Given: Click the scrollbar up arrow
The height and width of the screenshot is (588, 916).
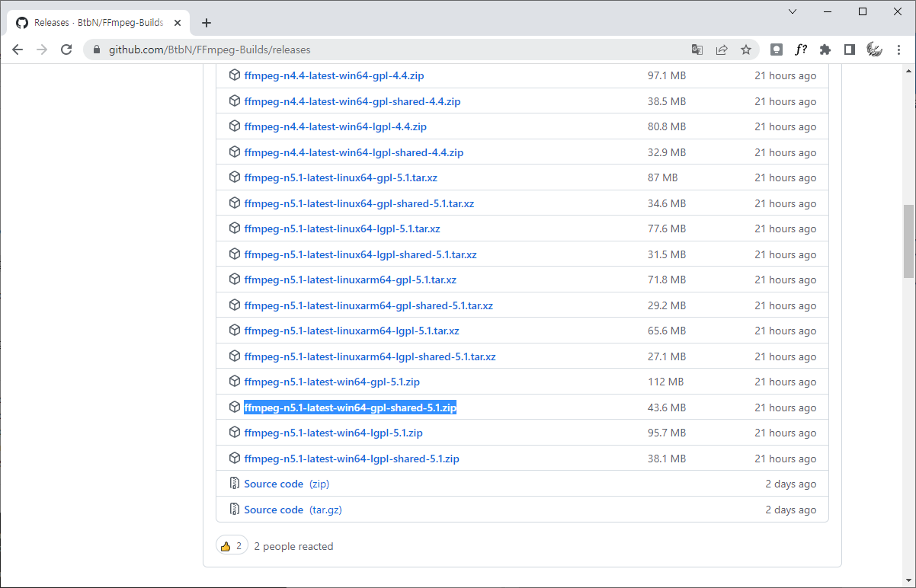Looking at the screenshot, I should pos(908,71).
